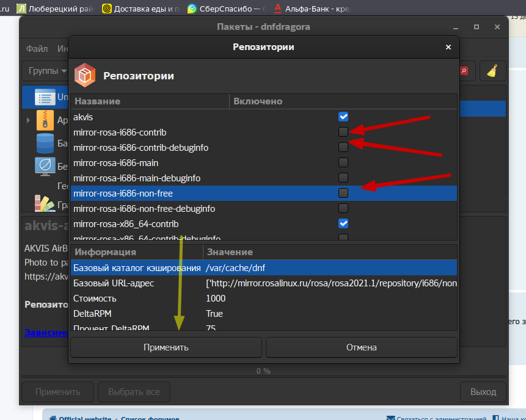This screenshot has width=526, height=420.
Task: Disable the akvis repository checkbox
Action: 343,117
